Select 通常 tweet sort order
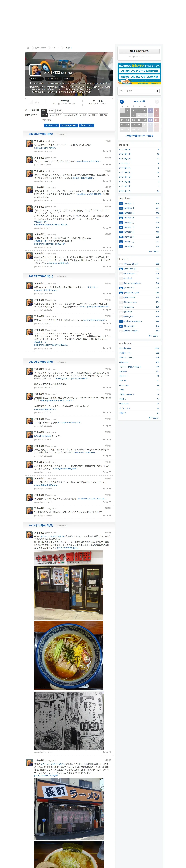The width and height of the screenshot is (186, 868). 44,111
